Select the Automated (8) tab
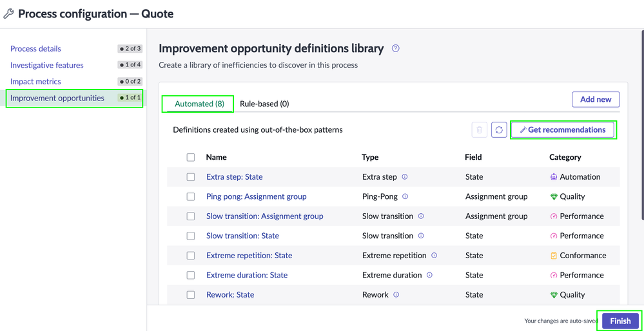The image size is (644, 331). (199, 104)
